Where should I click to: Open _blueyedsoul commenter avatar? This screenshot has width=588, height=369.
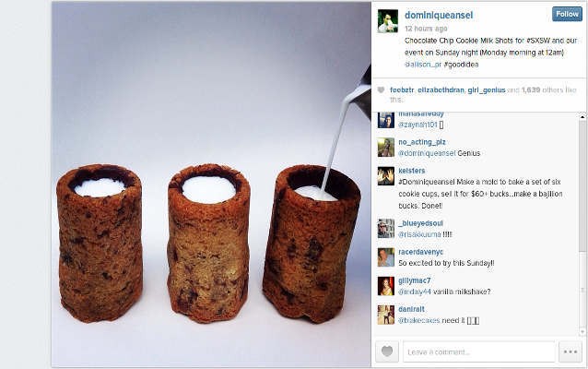pos(386,229)
